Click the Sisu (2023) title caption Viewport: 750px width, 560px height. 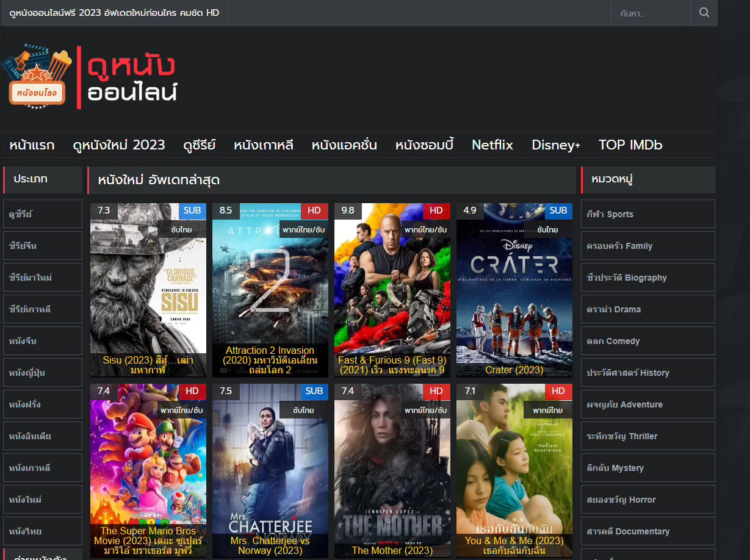[x=148, y=365]
